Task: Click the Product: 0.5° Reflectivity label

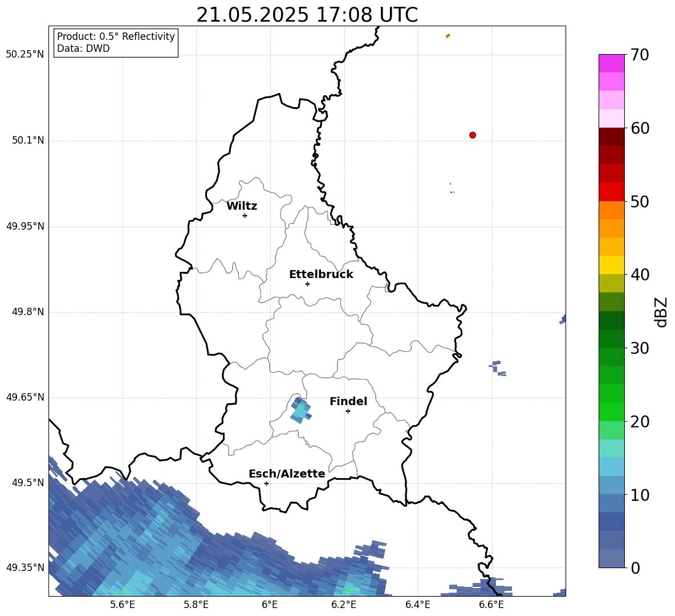Action: [x=116, y=36]
